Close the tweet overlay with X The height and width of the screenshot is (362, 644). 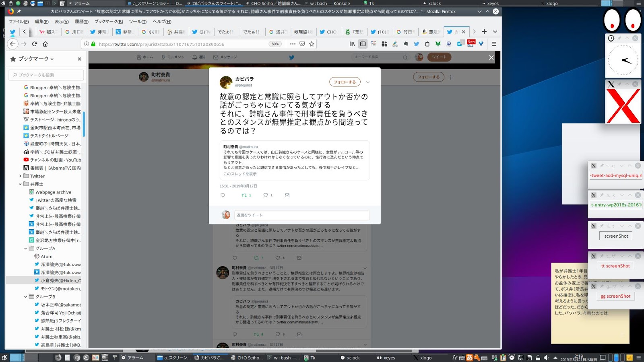(x=491, y=58)
